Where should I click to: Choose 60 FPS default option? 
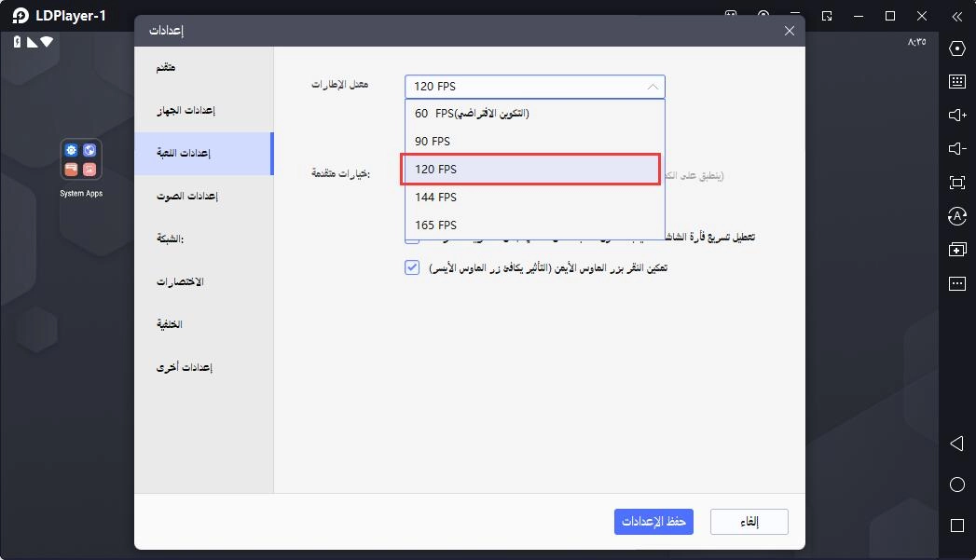click(x=535, y=114)
